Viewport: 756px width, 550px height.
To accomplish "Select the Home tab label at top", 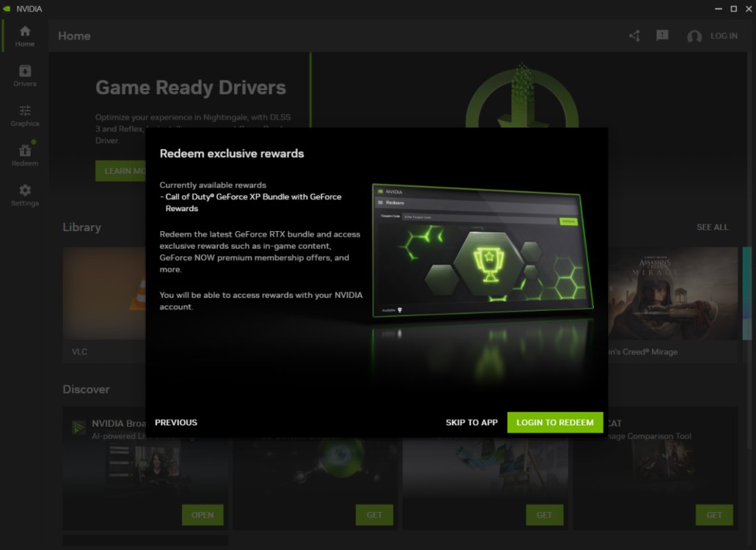I will [x=73, y=35].
